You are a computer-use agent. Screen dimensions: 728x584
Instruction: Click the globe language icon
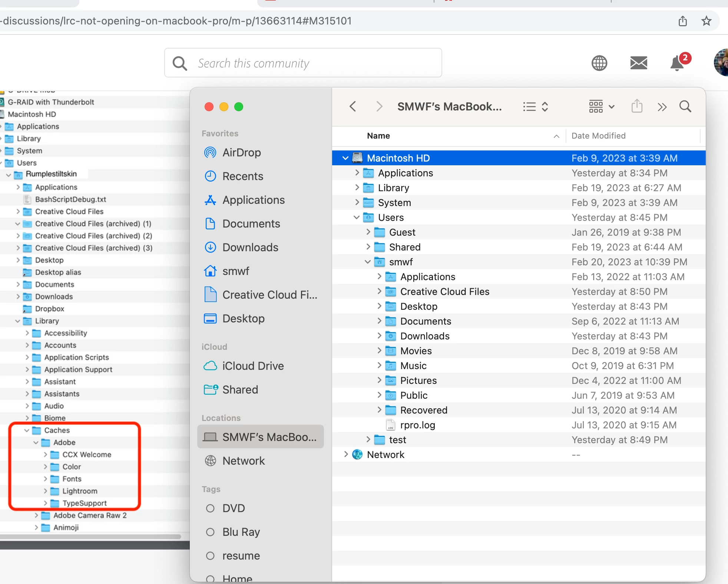point(599,63)
